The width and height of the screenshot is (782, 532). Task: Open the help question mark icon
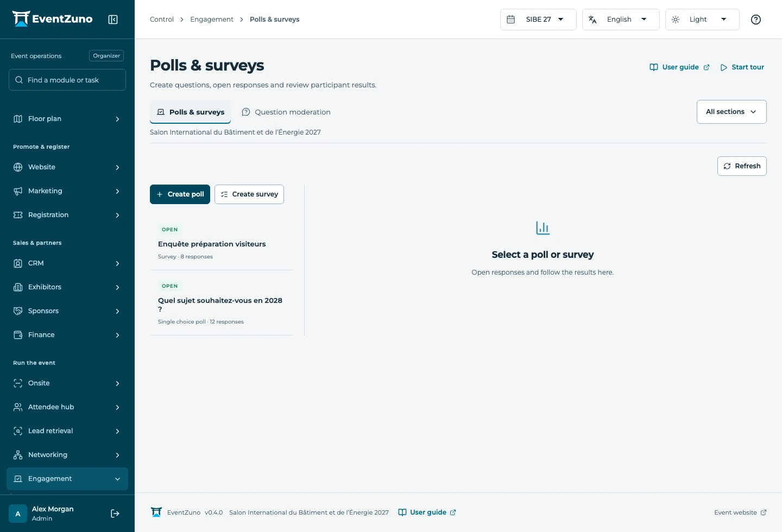click(755, 20)
